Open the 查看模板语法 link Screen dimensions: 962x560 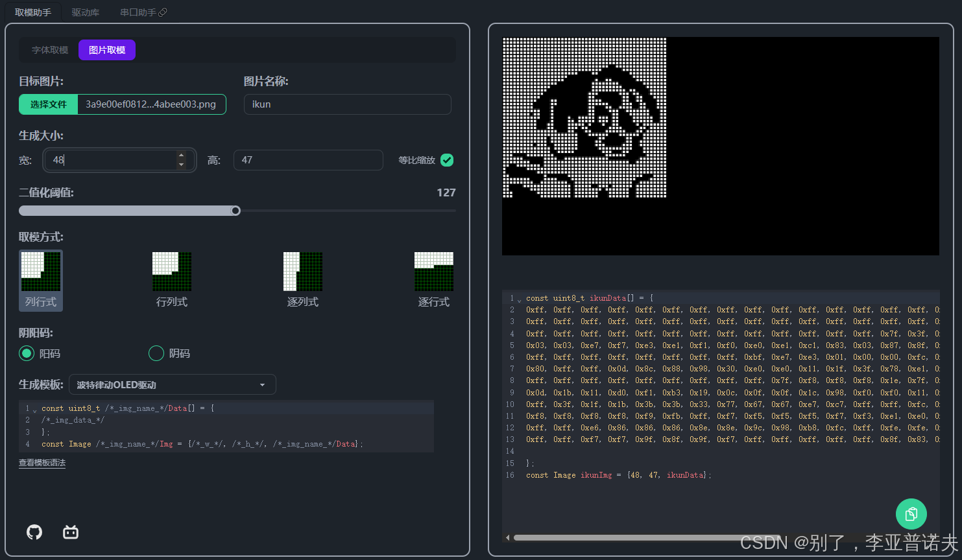[x=42, y=463]
